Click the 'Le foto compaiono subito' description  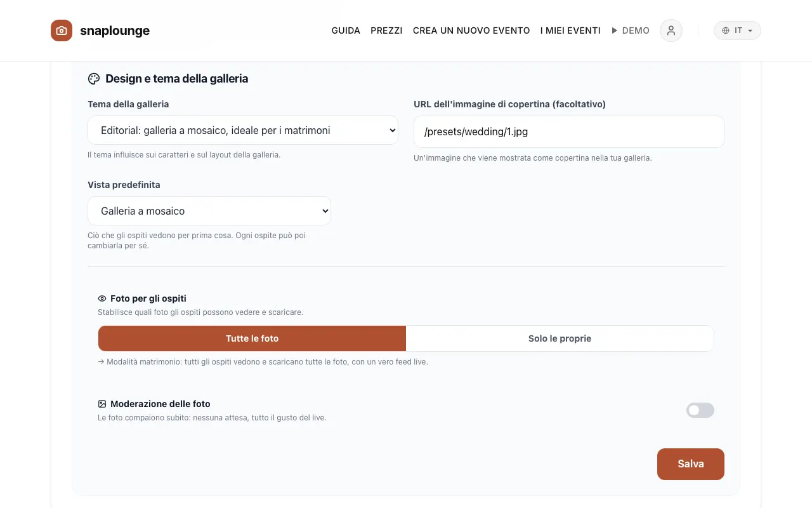coord(213,418)
